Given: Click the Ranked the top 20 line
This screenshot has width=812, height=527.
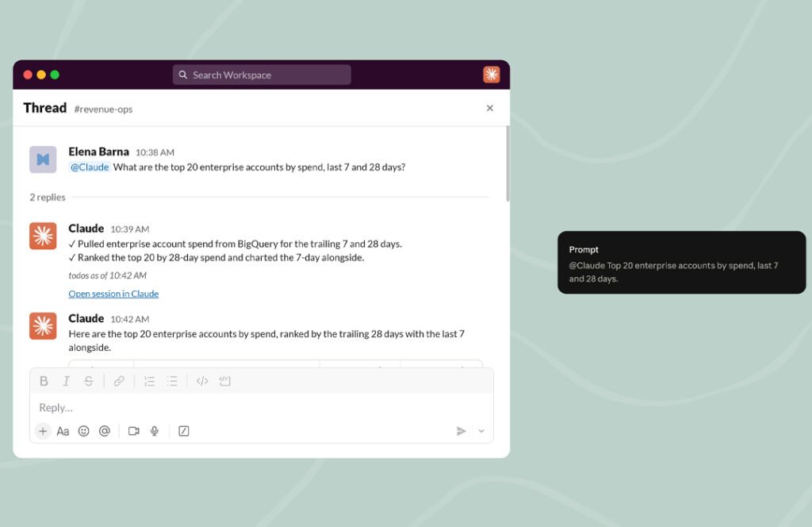Looking at the screenshot, I should click(x=216, y=257).
